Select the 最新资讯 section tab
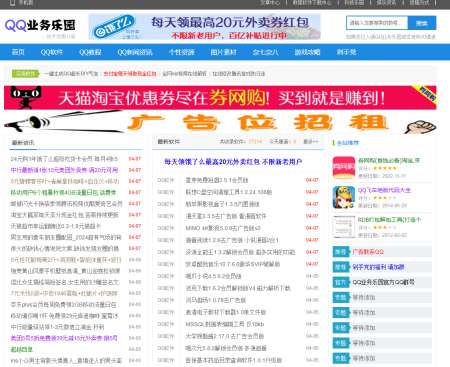450x367 pixels. [x=23, y=143]
